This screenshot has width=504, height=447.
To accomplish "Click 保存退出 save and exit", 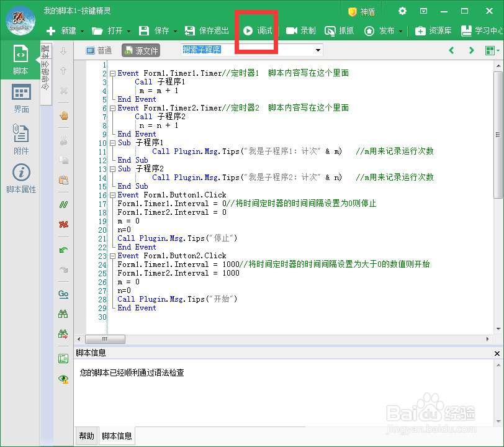I will point(207,31).
